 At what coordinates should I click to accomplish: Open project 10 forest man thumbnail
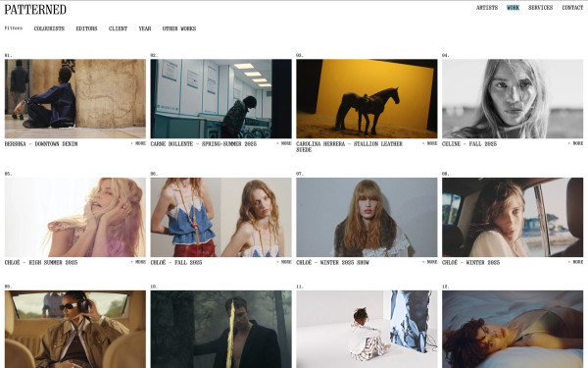pyautogui.click(x=220, y=330)
